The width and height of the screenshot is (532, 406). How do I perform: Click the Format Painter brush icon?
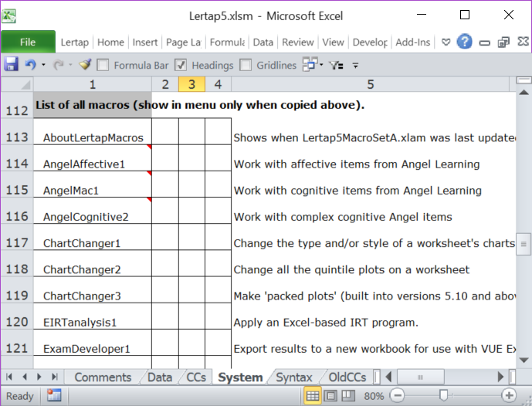tap(85, 64)
